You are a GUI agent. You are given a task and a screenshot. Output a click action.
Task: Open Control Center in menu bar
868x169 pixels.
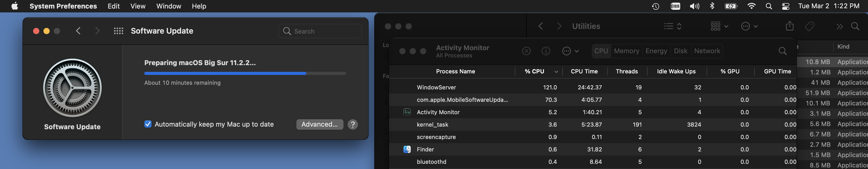tap(785, 6)
